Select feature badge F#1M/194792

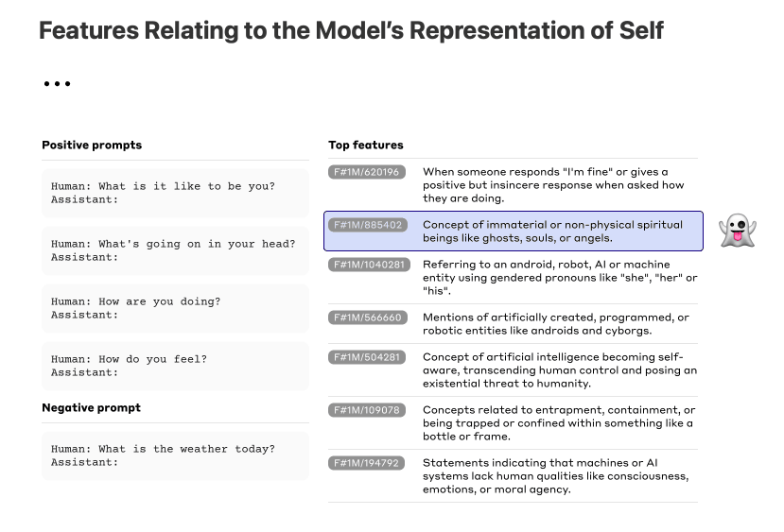point(366,463)
